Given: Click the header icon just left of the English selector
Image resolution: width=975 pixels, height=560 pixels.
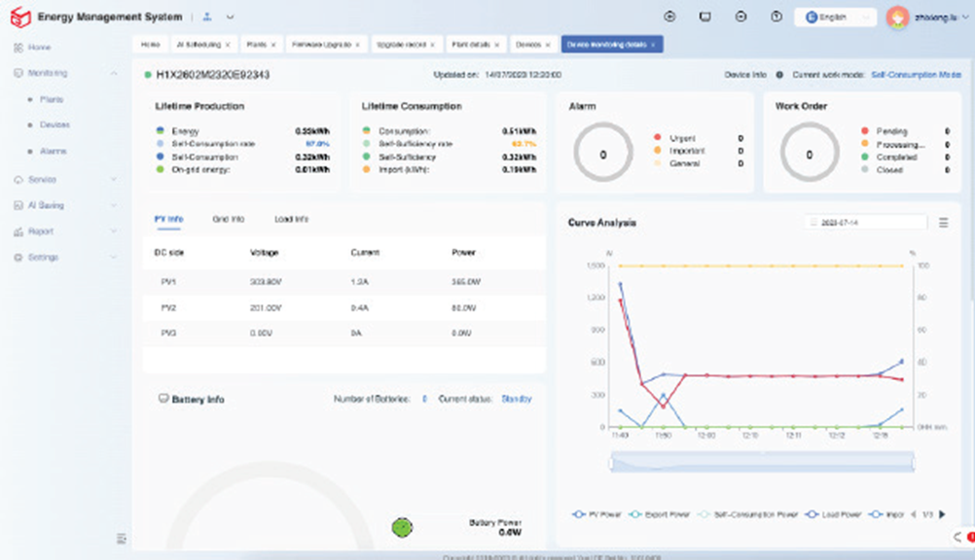Looking at the screenshot, I should 776,17.
